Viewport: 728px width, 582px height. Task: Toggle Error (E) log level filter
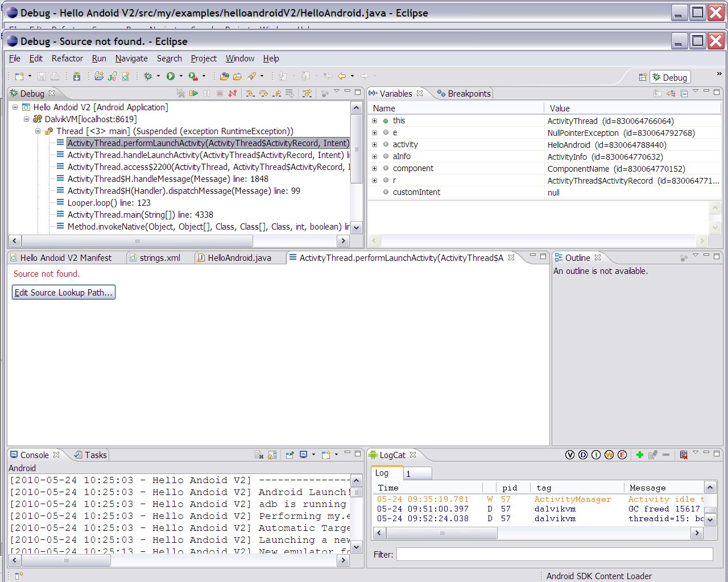pos(622,455)
